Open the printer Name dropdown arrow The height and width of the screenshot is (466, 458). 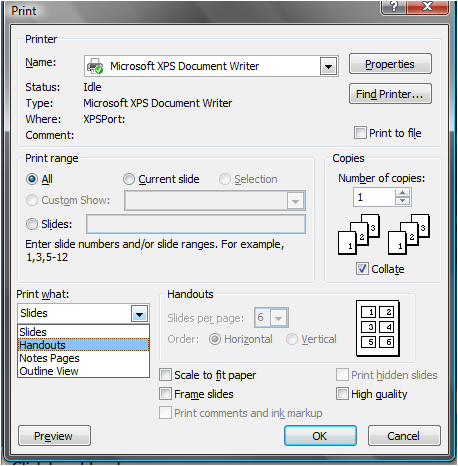(x=329, y=66)
